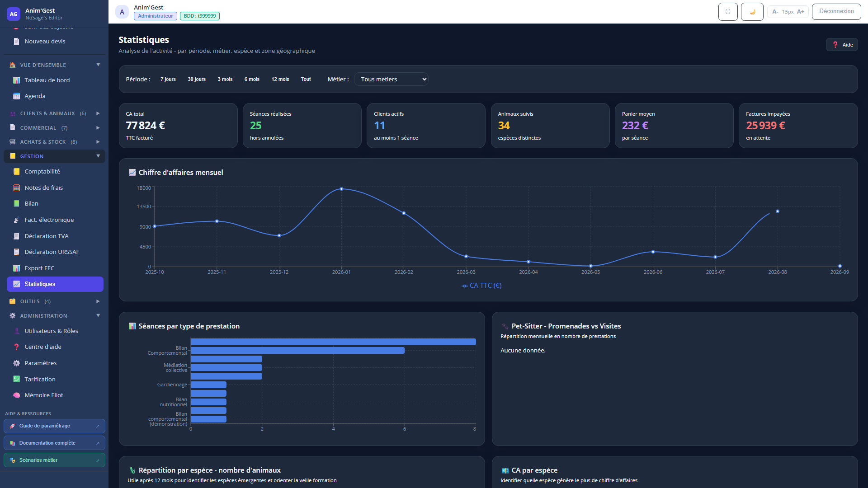The height and width of the screenshot is (488, 868).
Task: Click Déclaration URSSAF clipboard icon
Action: tap(16, 252)
